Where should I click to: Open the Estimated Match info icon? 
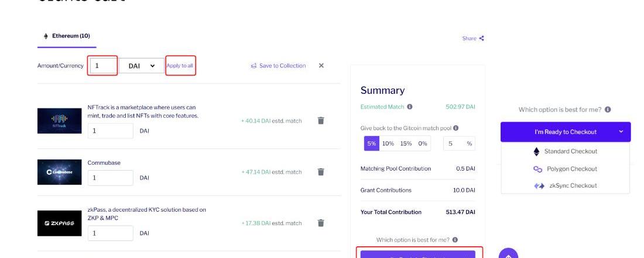tap(409, 107)
